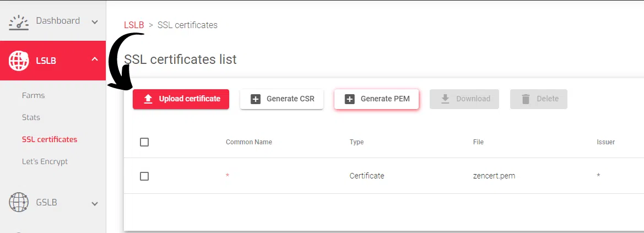Expand the Dashboard menu chevron
Screen dimensions: 644x233
click(95, 22)
